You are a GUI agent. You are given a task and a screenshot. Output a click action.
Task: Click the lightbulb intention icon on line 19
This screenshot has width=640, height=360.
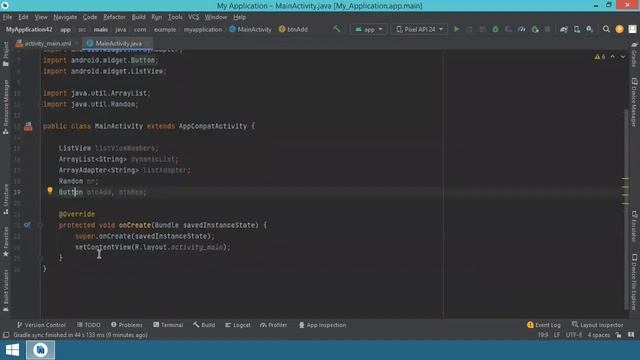tap(50, 191)
